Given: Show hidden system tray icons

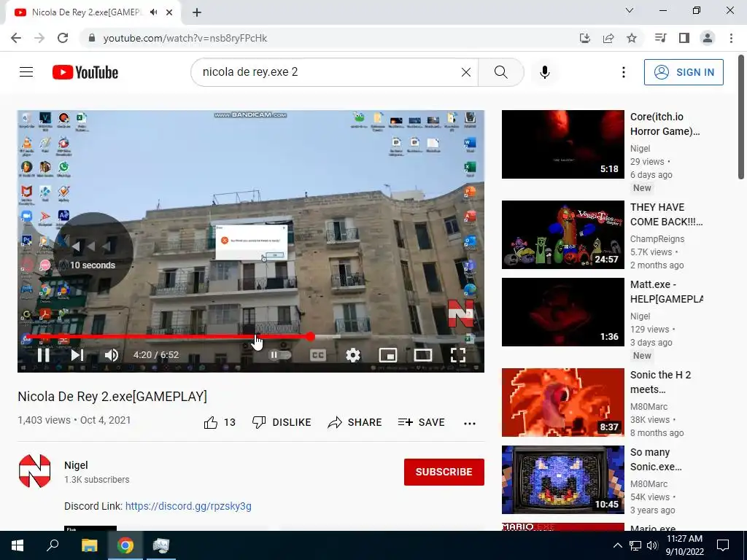Looking at the screenshot, I should click(x=617, y=545).
